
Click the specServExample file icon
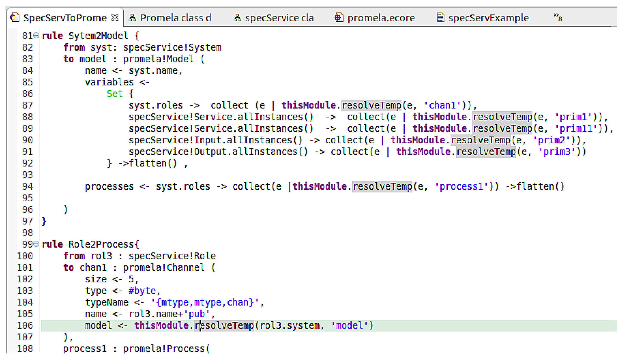pos(440,18)
